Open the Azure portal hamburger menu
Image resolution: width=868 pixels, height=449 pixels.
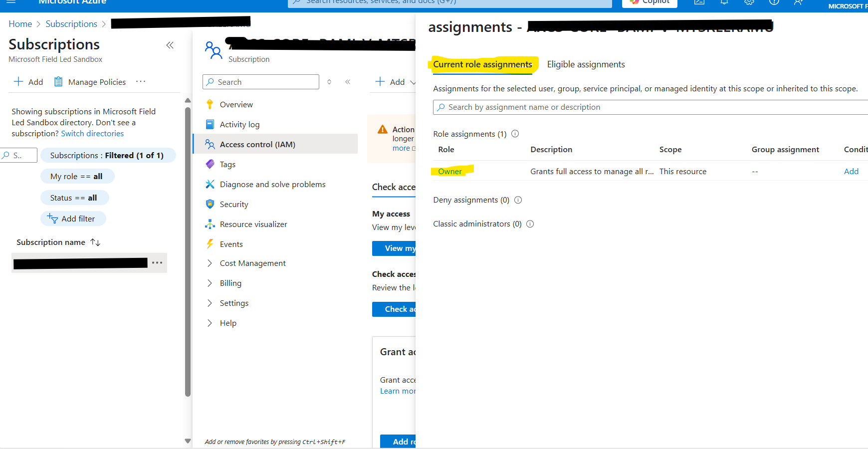click(10, 3)
